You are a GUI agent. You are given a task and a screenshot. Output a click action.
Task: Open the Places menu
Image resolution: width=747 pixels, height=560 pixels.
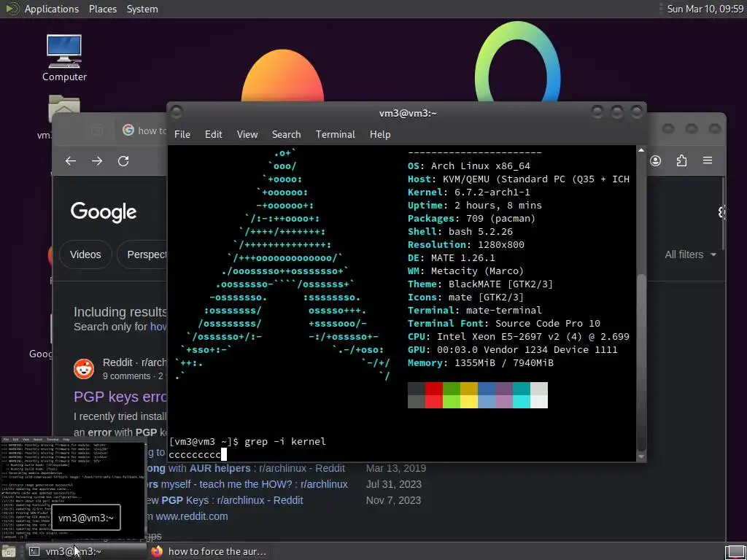(102, 9)
